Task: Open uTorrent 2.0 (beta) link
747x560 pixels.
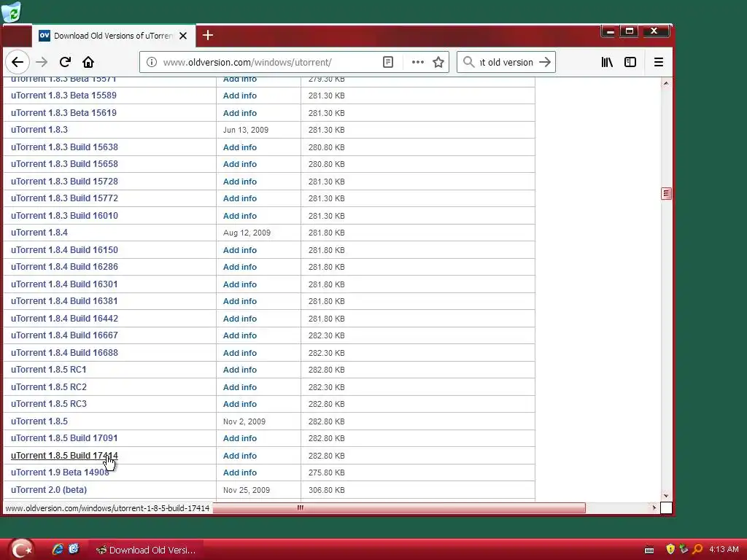Action: click(x=49, y=490)
